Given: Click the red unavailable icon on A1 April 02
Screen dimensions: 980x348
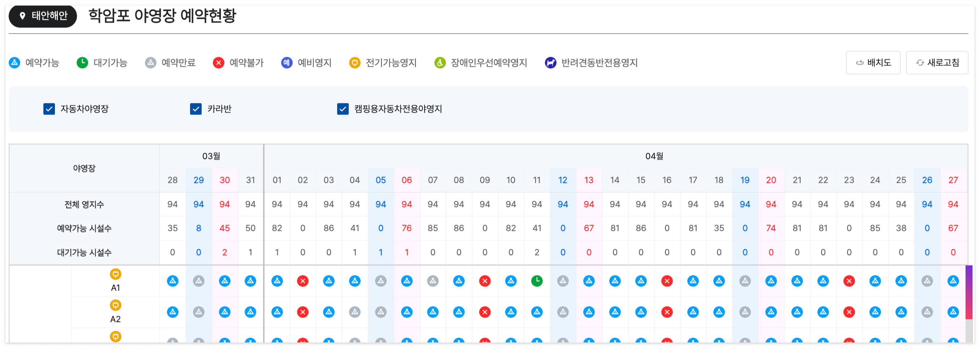Looking at the screenshot, I should point(303,281).
